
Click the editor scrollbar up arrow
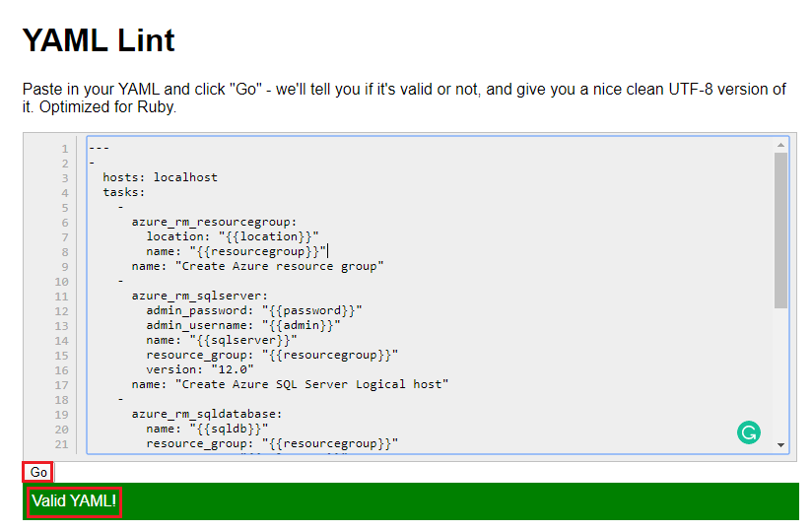(x=780, y=145)
